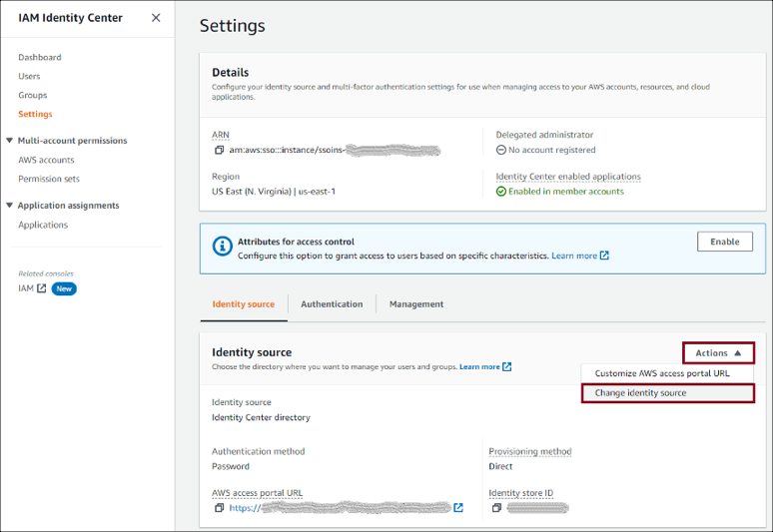Navigate to Users page

click(x=29, y=77)
